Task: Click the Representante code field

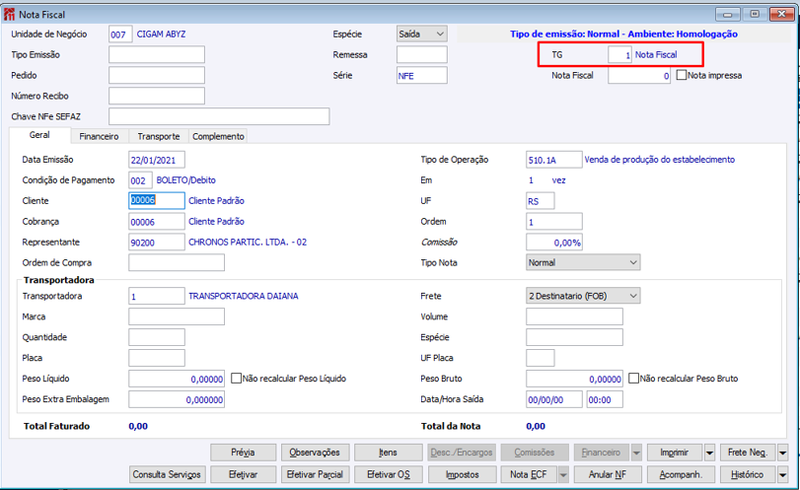Action: tap(157, 242)
